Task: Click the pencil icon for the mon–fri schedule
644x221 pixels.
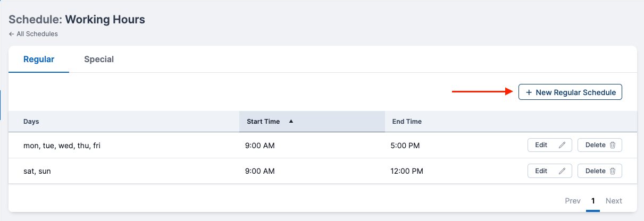Action: pyautogui.click(x=562, y=145)
